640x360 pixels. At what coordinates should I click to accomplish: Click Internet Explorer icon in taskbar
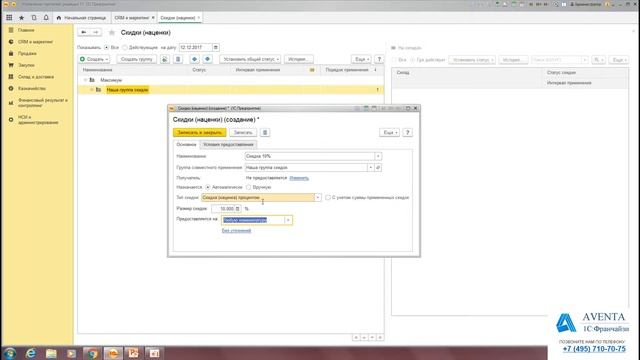pos(31,353)
